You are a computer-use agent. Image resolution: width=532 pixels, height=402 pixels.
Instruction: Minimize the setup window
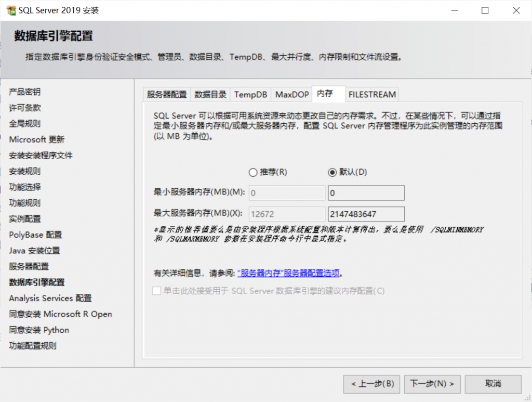454,10
